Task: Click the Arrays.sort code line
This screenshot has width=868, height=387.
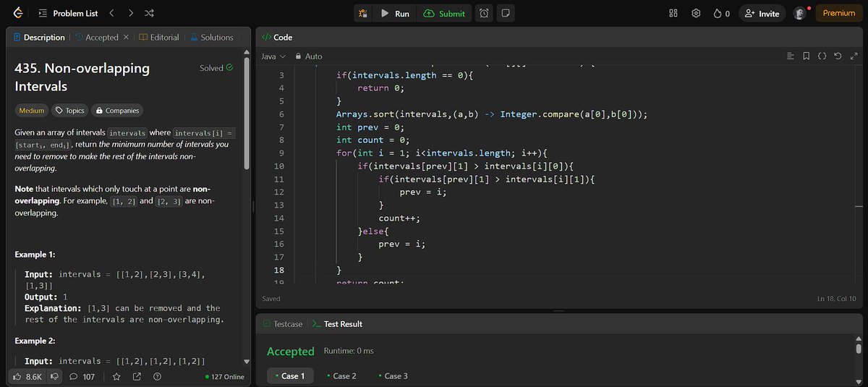Action: pos(491,114)
